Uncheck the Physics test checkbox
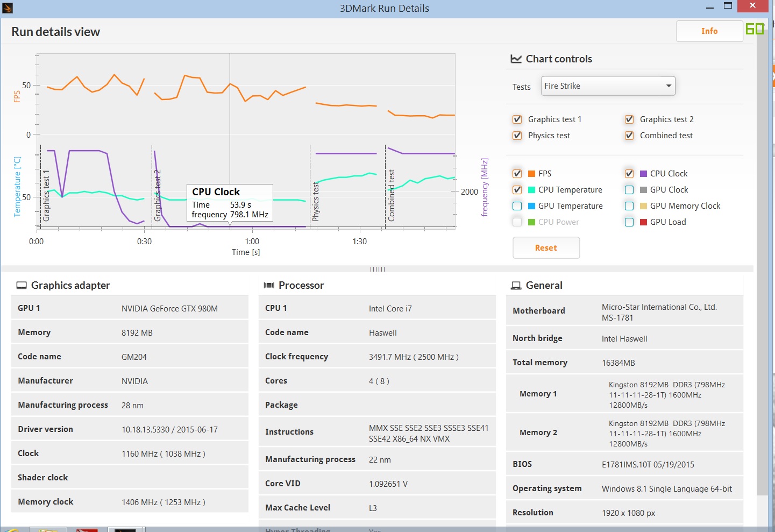This screenshot has width=775, height=532. coord(517,136)
